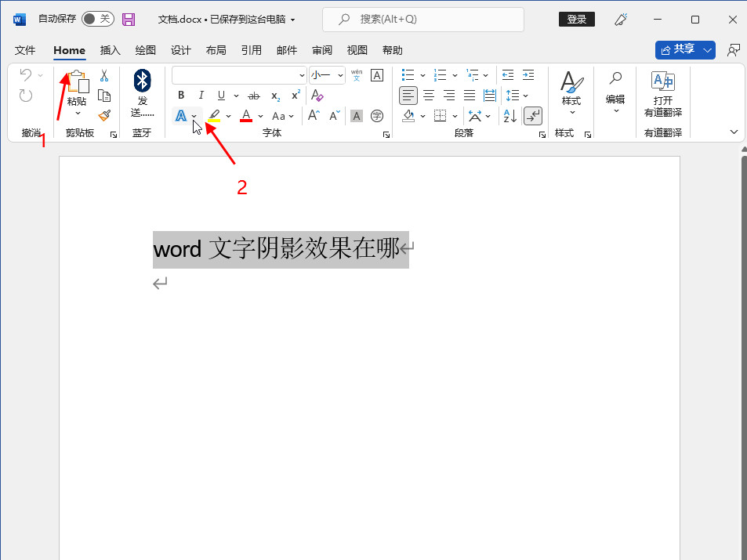Click the 共享 share button
Viewport: 747px width, 560px height.
point(679,49)
